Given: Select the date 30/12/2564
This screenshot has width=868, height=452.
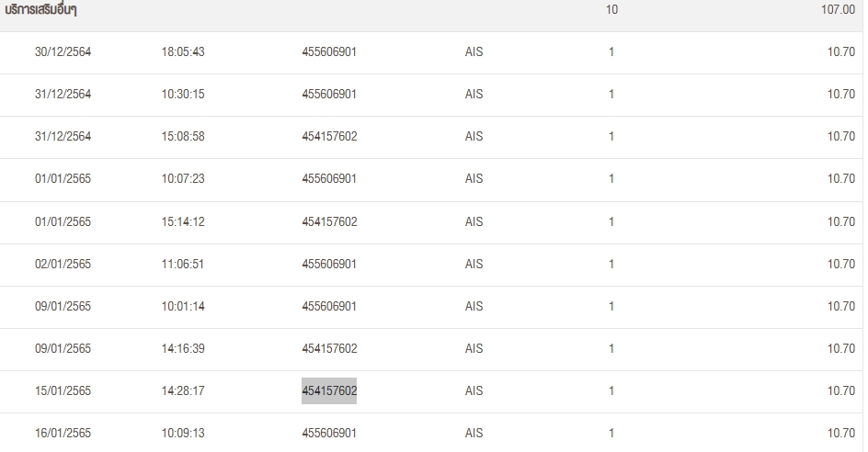Looking at the screenshot, I should (63, 52).
